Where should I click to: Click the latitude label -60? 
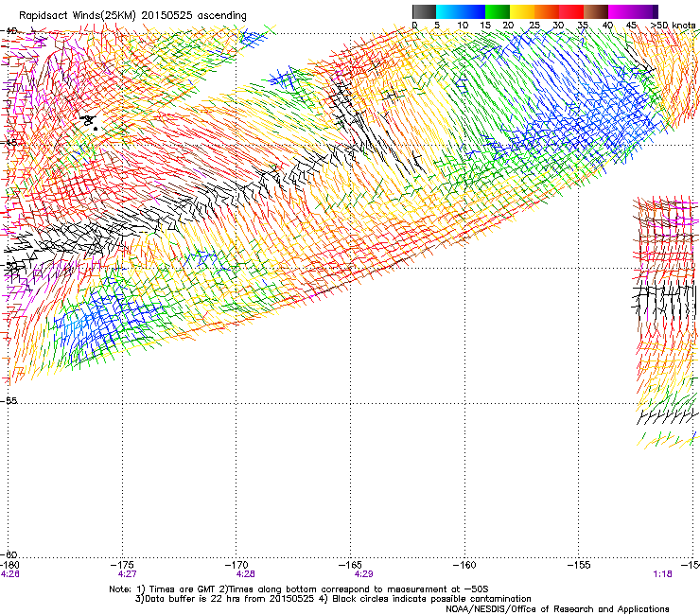pyautogui.click(x=9, y=555)
